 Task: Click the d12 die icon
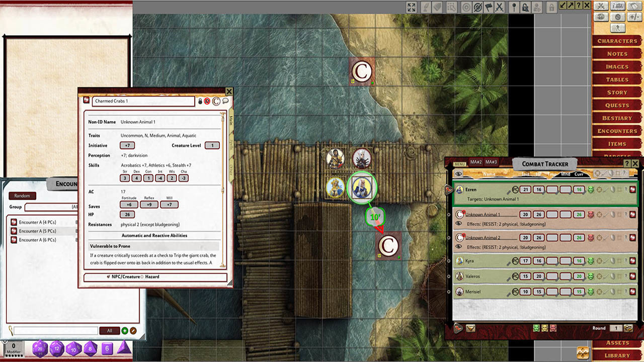coord(57,348)
